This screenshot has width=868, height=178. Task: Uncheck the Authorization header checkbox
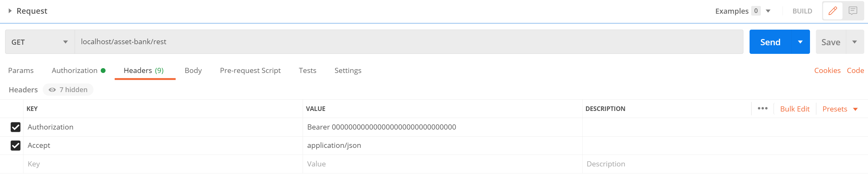[16, 127]
